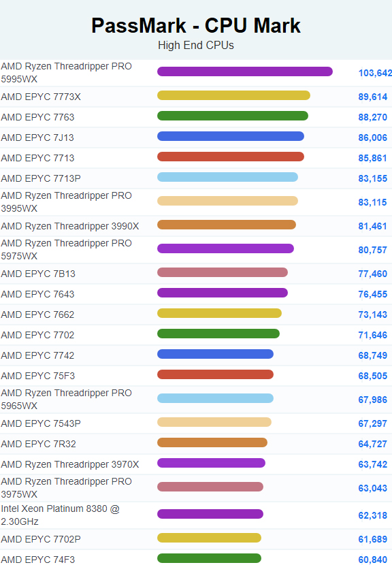Click the pink bar for EPYC 7B13
The height and width of the screenshot is (565, 392).
tap(223, 272)
